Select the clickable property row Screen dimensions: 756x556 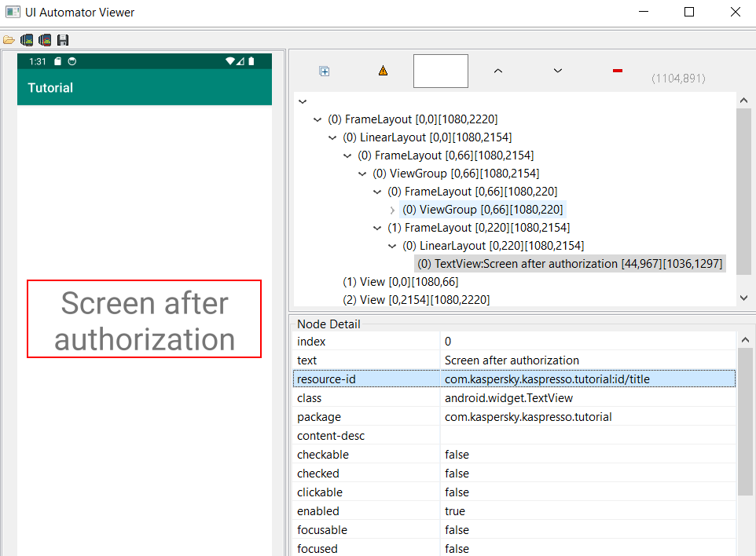[x=514, y=492]
